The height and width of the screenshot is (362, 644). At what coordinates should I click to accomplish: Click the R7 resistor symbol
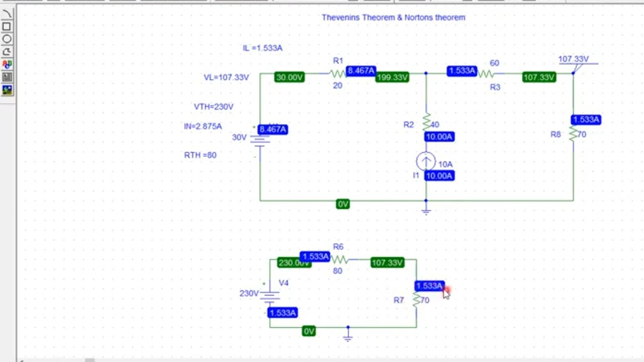417,300
